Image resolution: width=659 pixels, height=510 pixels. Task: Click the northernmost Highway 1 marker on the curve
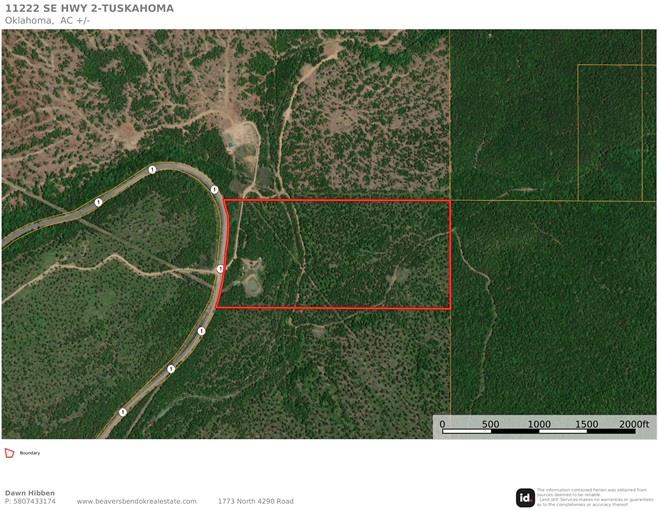(152, 170)
